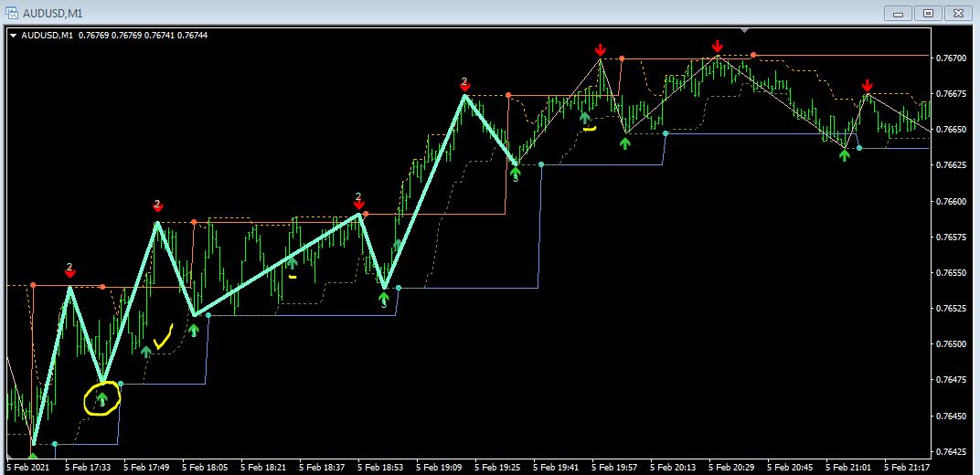The image size is (980, 475).
Task: Select teal support dot at 0.76525 near 18:05
Action: tap(208, 315)
